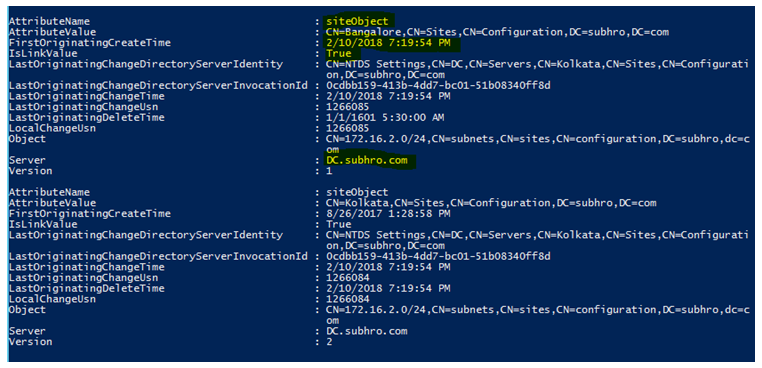Click the highlighted siteObject attribute name
Screen dimensions: 762x368
[x=358, y=21]
